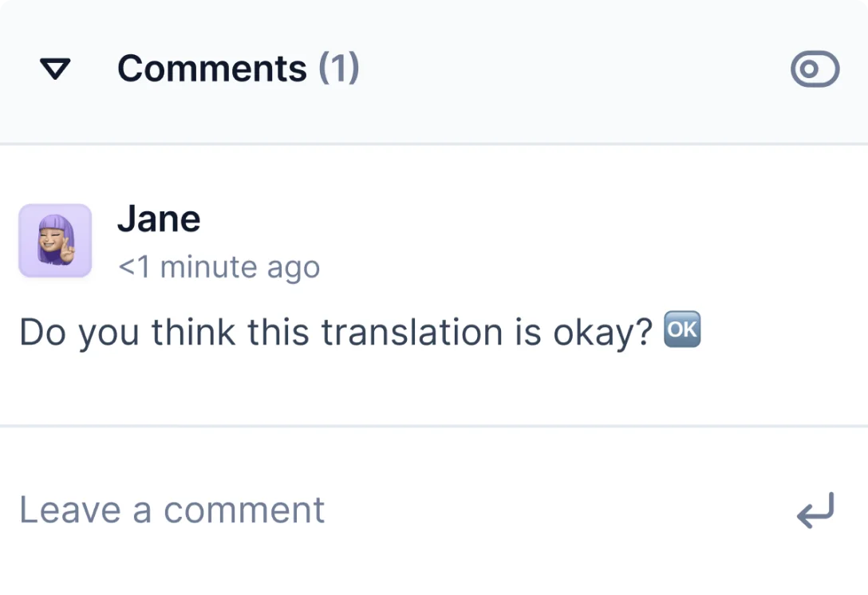
Task: Click the peace-sign memoji picture
Action: point(55,241)
